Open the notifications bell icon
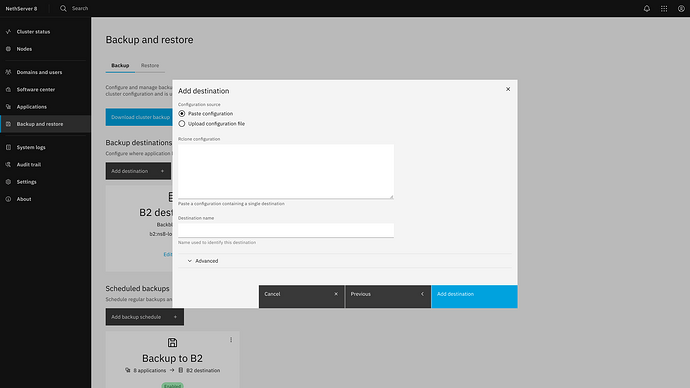 click(x=646, y=8)
